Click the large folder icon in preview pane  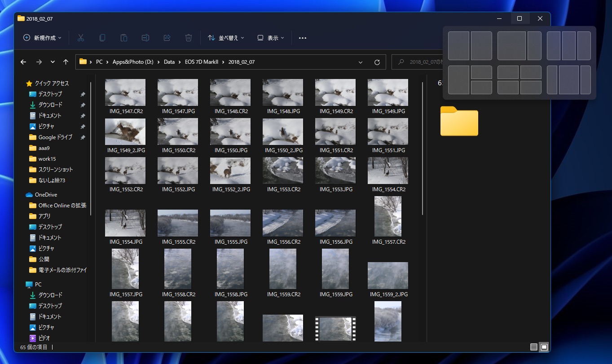point(459,121)
